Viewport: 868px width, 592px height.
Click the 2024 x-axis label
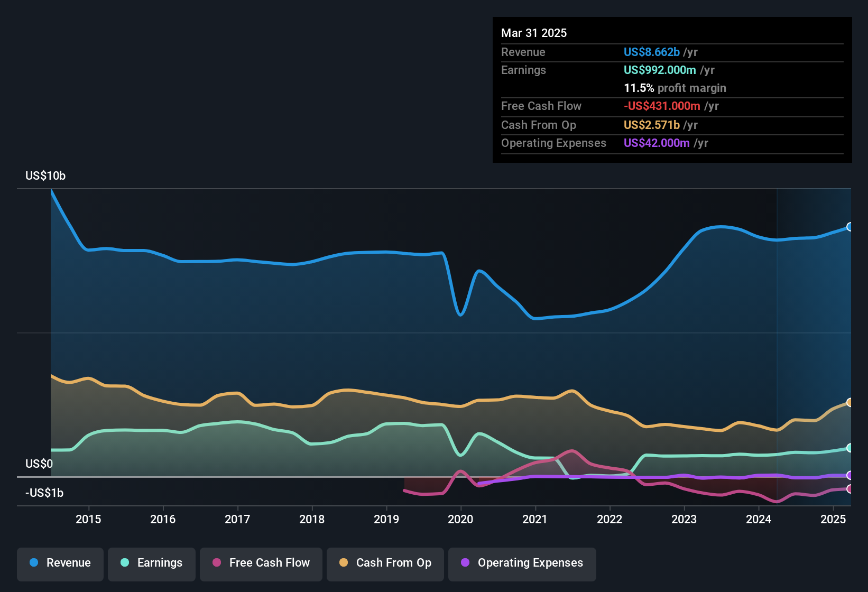point(759,519)
